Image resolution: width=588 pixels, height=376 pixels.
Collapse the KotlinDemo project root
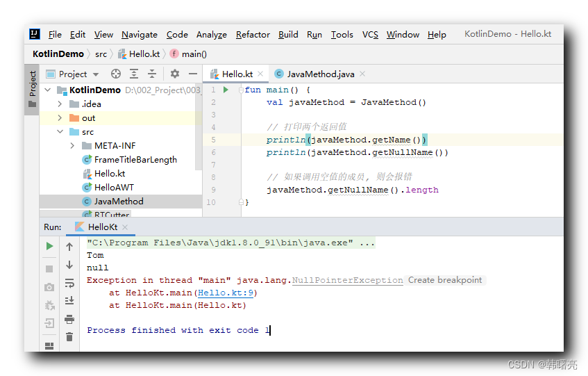[48, 90]
